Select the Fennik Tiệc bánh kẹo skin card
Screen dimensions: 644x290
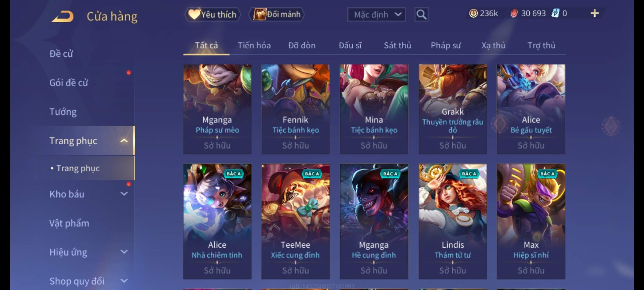coord(295,109)
